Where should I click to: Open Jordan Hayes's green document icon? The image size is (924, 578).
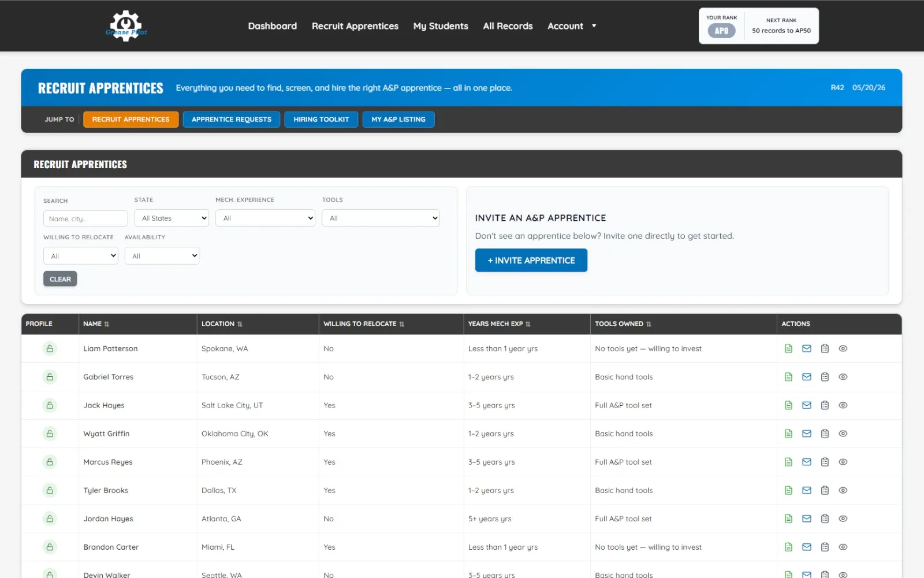[x=788, y=518]
